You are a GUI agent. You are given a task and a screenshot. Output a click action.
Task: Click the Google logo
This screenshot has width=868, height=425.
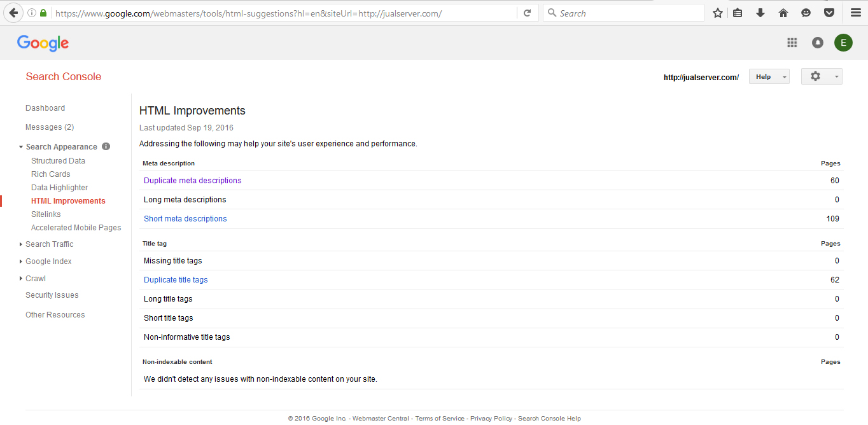point(43,43)
